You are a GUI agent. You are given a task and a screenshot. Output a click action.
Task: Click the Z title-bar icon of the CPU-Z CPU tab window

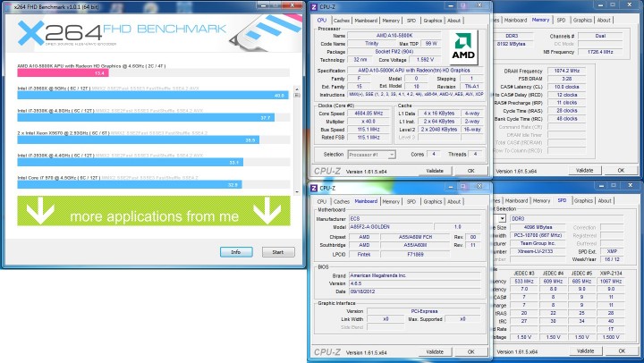tap(314, 6)
